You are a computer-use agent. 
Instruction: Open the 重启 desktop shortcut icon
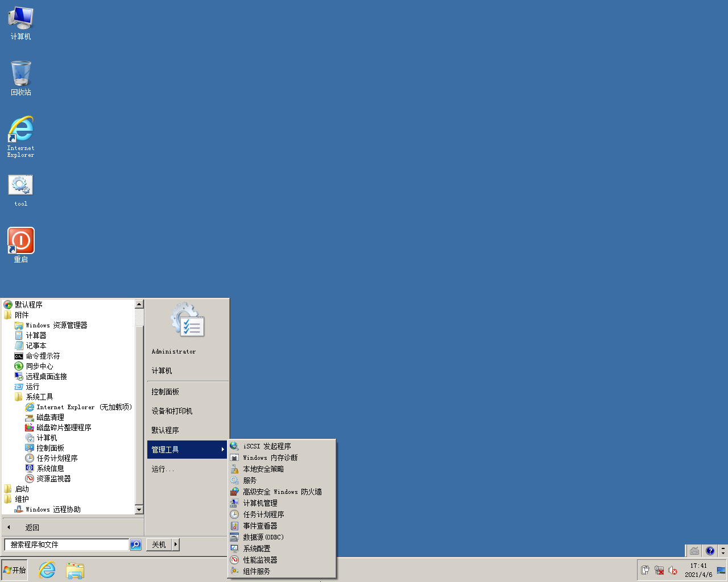(21, 241)
